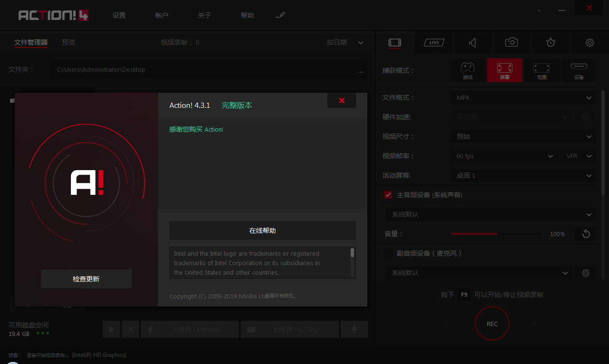Open the 60 fps framerate dropdown

[504, 156]
